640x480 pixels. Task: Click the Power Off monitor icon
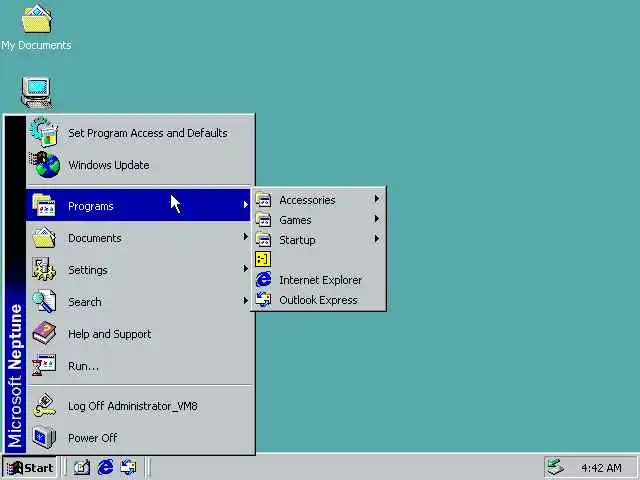point(44,437)
